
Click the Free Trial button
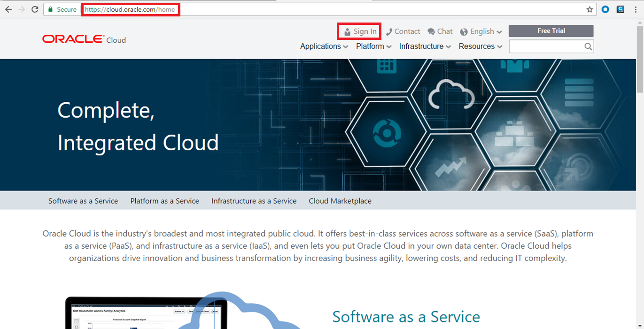point(551,31)
